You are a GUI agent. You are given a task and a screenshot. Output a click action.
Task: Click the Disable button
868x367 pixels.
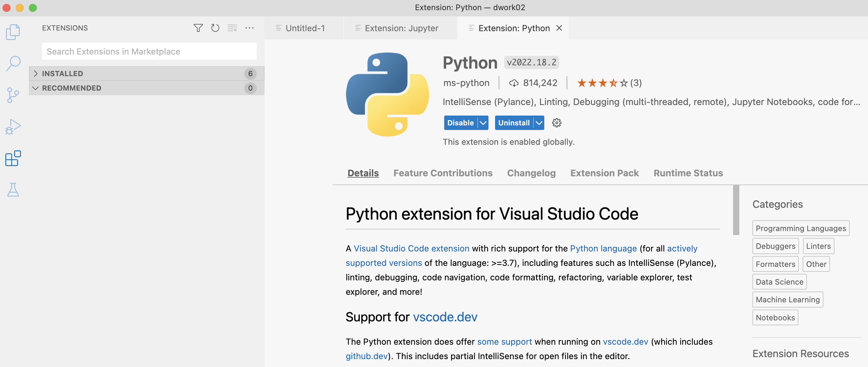coord(460,123)
